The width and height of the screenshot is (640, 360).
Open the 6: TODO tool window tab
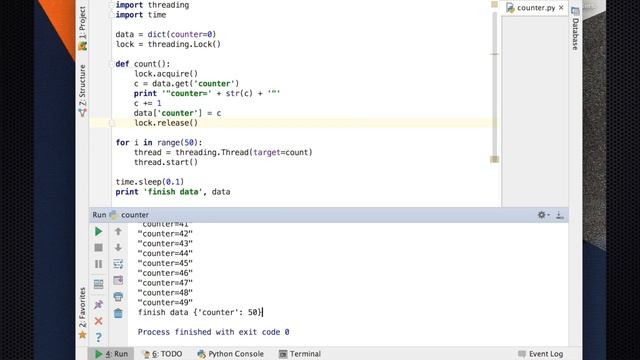163,354
